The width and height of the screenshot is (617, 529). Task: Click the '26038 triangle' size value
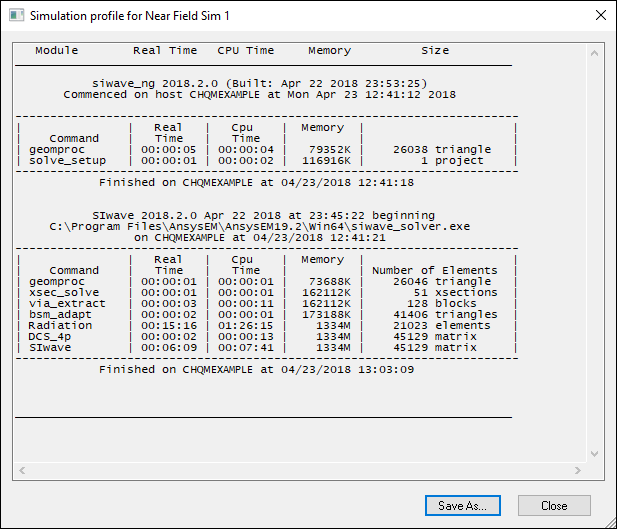(442, 150)
